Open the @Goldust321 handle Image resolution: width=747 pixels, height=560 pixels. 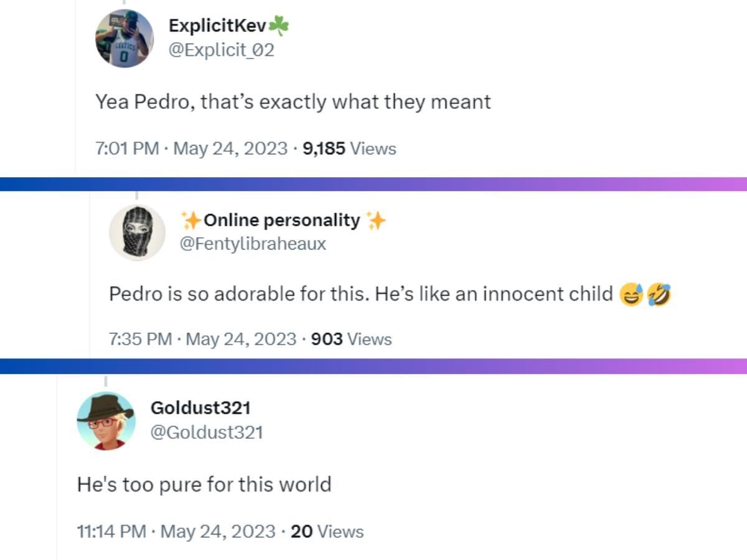[208, 431]
